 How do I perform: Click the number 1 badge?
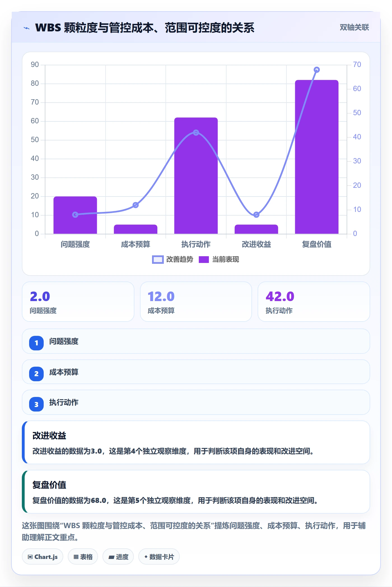pos(36,343)
